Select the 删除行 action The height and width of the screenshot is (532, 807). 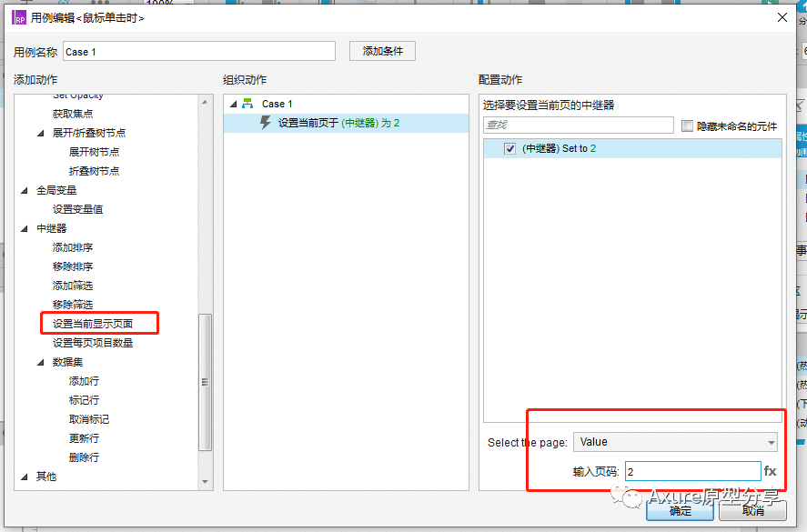84,457
